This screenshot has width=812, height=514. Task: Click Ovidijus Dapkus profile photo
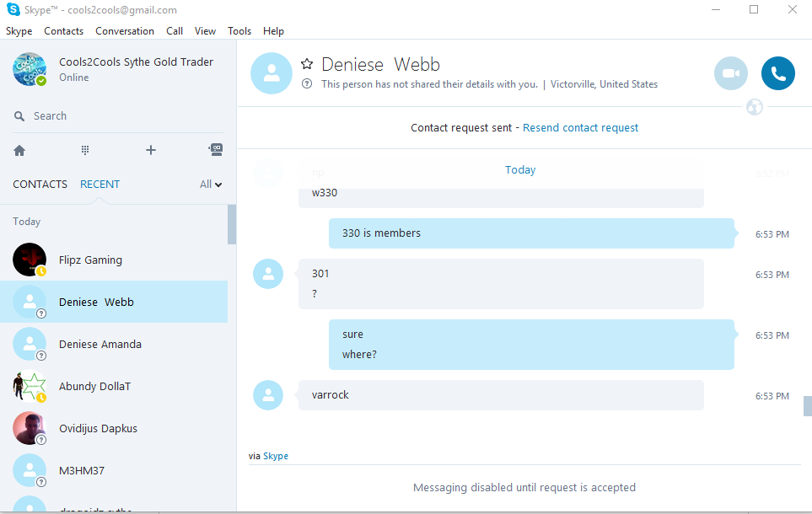coord(30,428)
